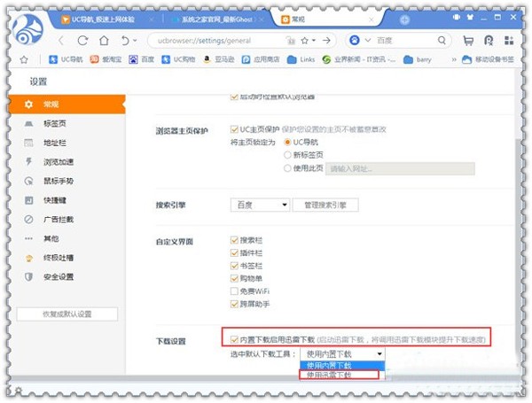The height and width of the screenshot is (403, 532).
Task: Open 广告拦截 settings section
Action: coord(67,220)
